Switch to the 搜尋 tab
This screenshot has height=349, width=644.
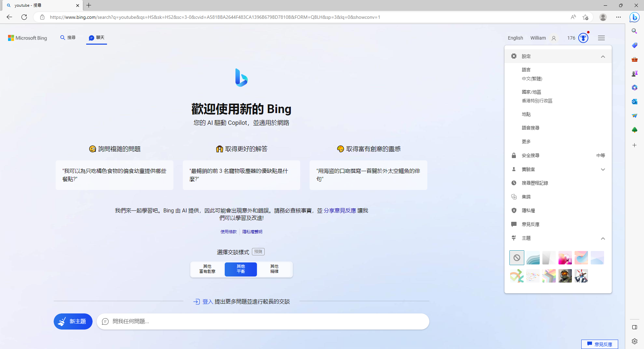(68, 38)
